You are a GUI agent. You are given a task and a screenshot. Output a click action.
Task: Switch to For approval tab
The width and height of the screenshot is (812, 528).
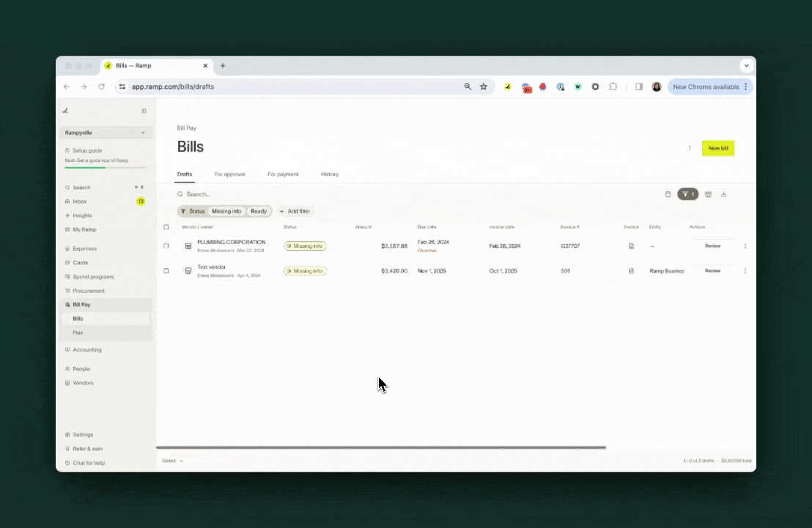(229, 174)
